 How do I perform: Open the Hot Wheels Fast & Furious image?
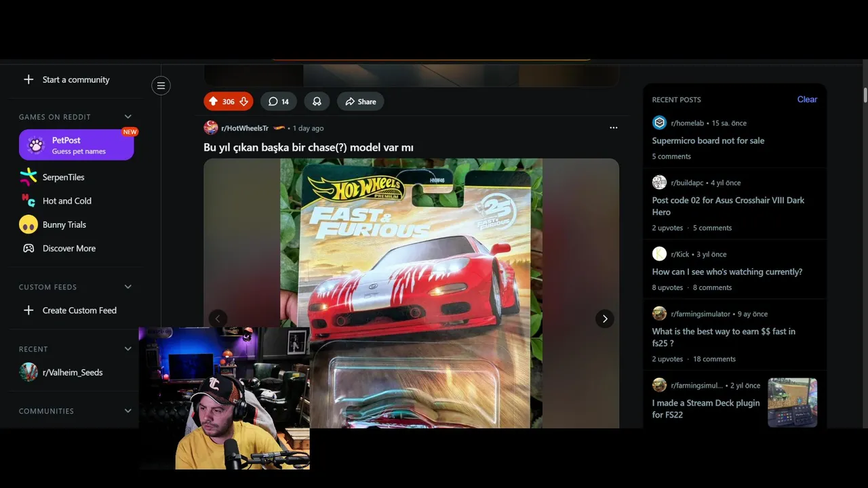[x=412, y=293]
